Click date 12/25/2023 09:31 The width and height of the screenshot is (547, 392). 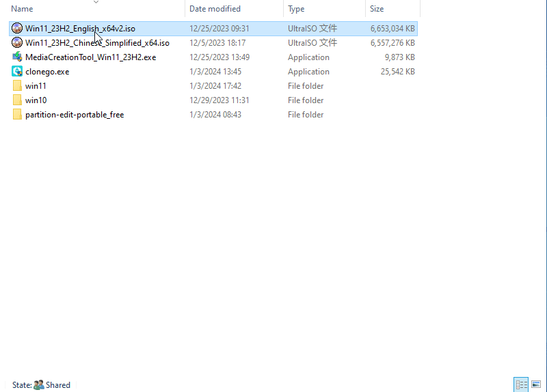pos(219,29)
